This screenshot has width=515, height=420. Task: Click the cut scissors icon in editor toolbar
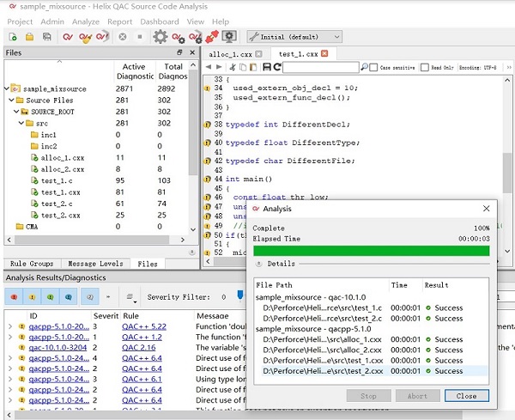[233, 67]
